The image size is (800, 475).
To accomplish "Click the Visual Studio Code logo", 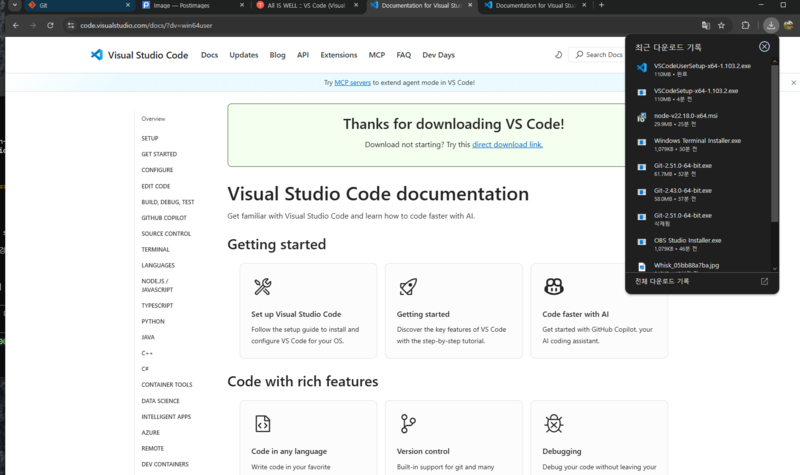I will click(x=139, y=55).
